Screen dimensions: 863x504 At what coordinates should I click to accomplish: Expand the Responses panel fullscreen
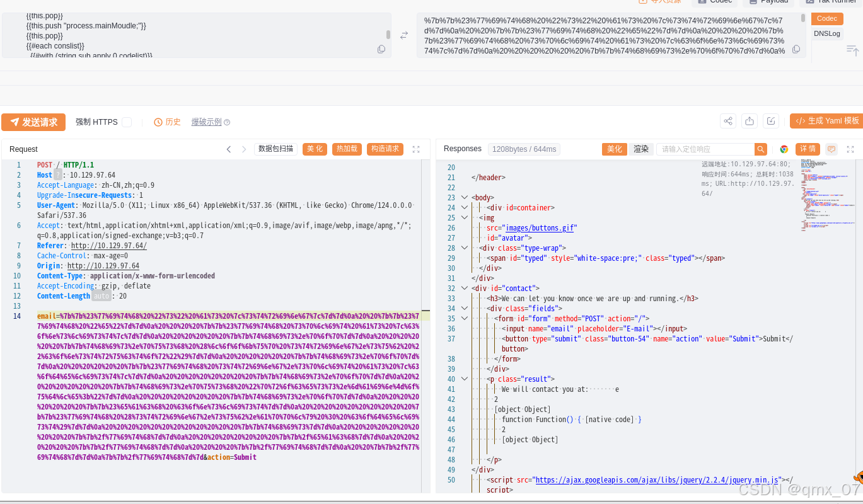coord(850,149)
